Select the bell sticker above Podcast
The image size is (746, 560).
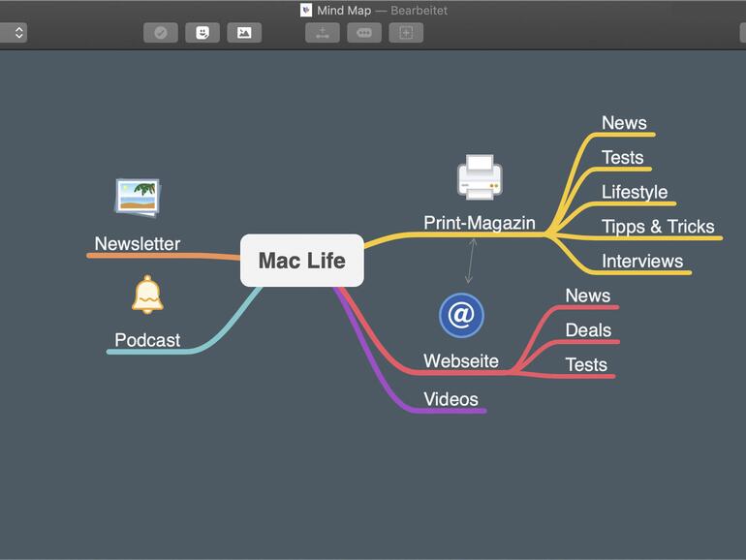147,295
